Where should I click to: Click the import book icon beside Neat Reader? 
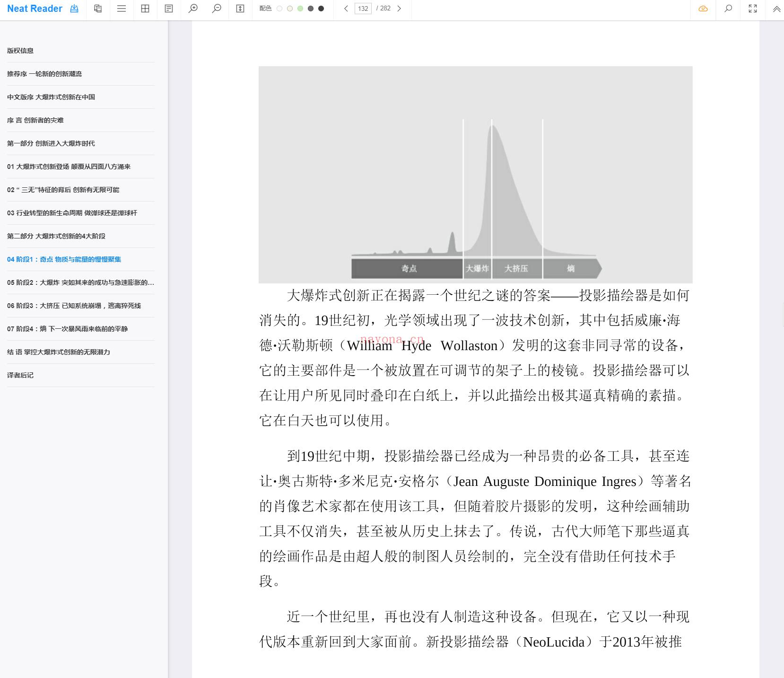point(74,9)
